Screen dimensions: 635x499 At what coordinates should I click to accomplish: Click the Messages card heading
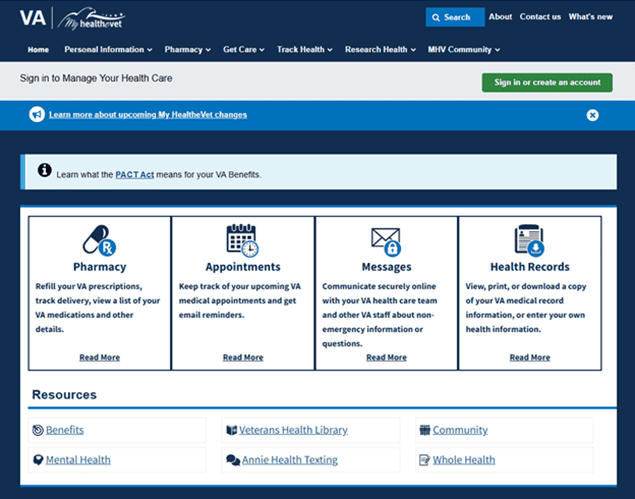pyautogui.click(x=386, y=267)
